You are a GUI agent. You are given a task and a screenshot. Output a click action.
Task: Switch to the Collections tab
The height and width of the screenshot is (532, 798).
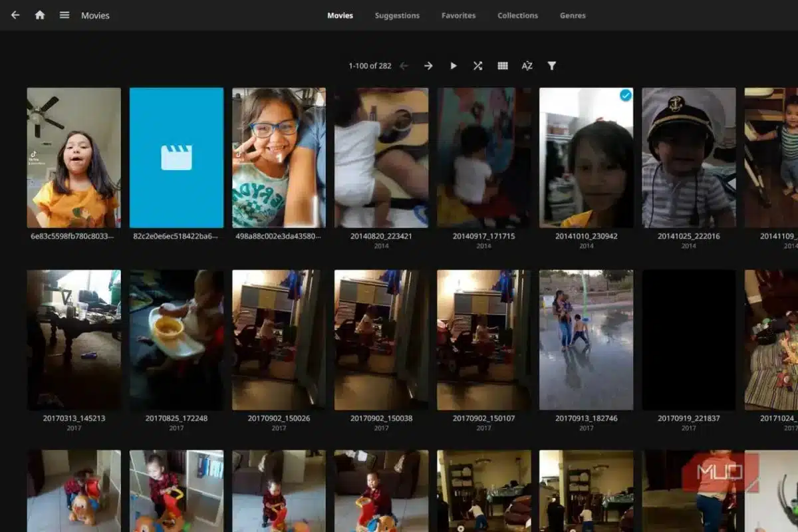coord(517,15)
